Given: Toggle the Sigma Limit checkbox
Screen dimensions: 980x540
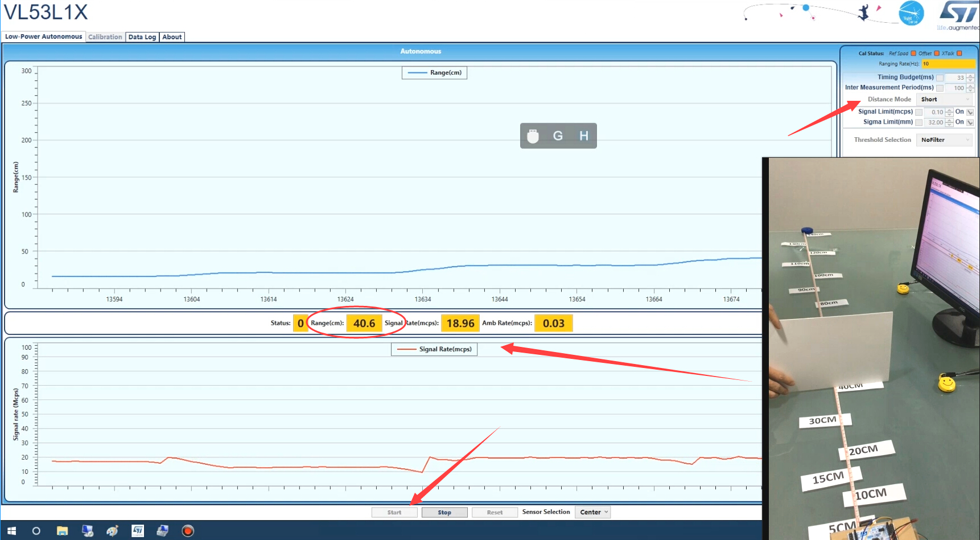Looking at the screenshot, I should [919, 122].
